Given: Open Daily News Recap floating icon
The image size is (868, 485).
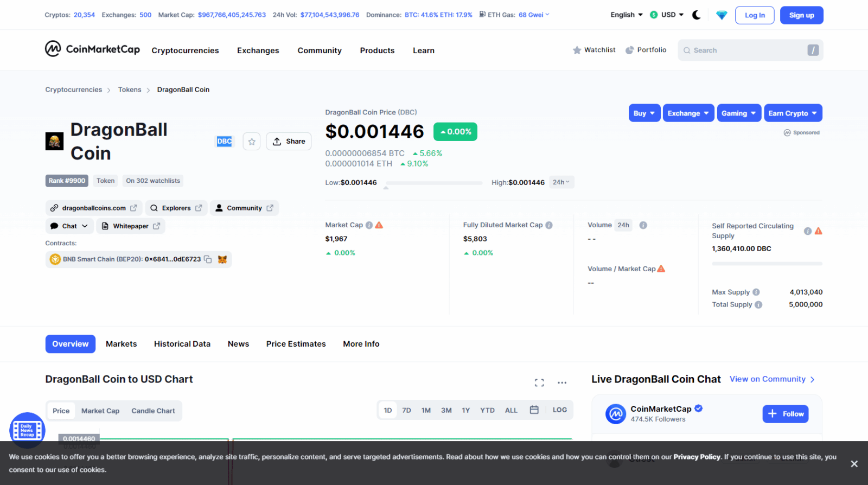Looking at the screenshot, I should (27, 430).
